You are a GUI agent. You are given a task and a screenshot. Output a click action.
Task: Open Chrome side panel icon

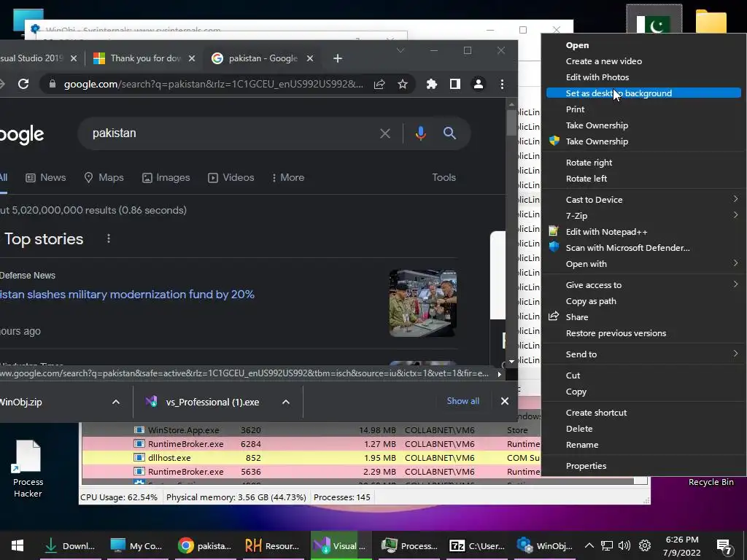(x=455, y=85)
